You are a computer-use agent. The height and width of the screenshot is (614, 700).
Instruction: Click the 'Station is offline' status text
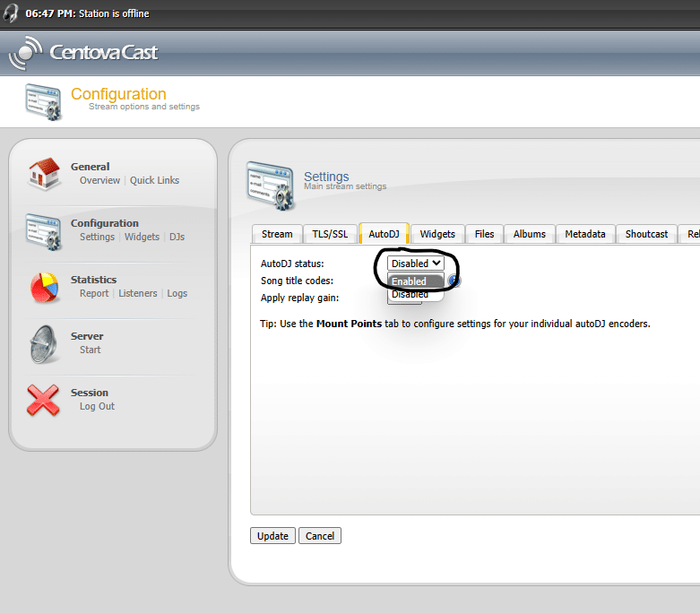click(114, 13)
